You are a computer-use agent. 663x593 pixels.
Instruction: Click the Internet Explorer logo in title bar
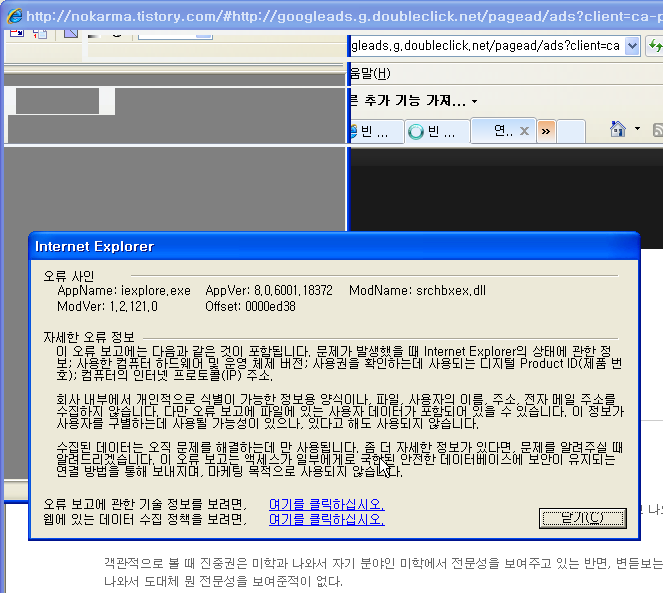pyautogui.click(x=14, y=16)
